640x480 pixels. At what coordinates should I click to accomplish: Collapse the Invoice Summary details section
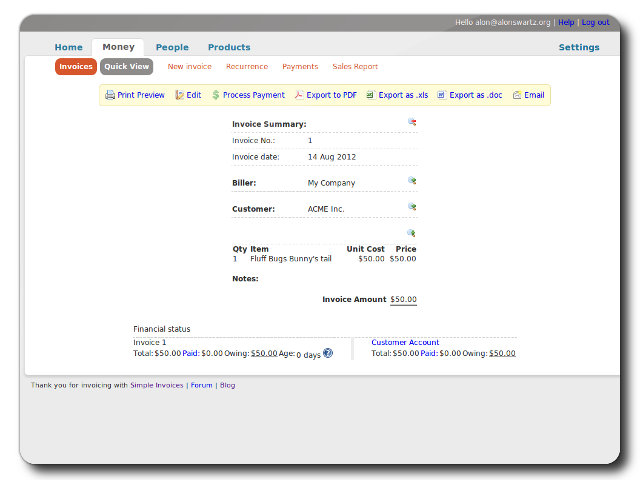point(412,122)
